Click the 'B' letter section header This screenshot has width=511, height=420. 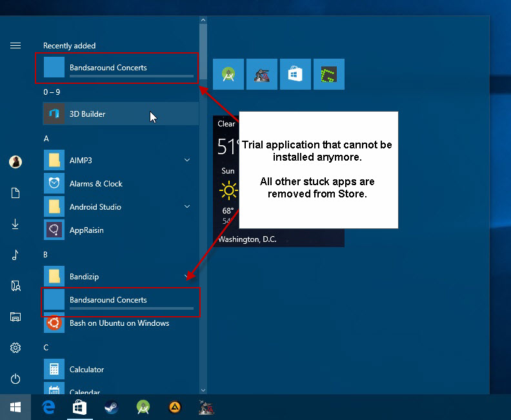point(46,254)
